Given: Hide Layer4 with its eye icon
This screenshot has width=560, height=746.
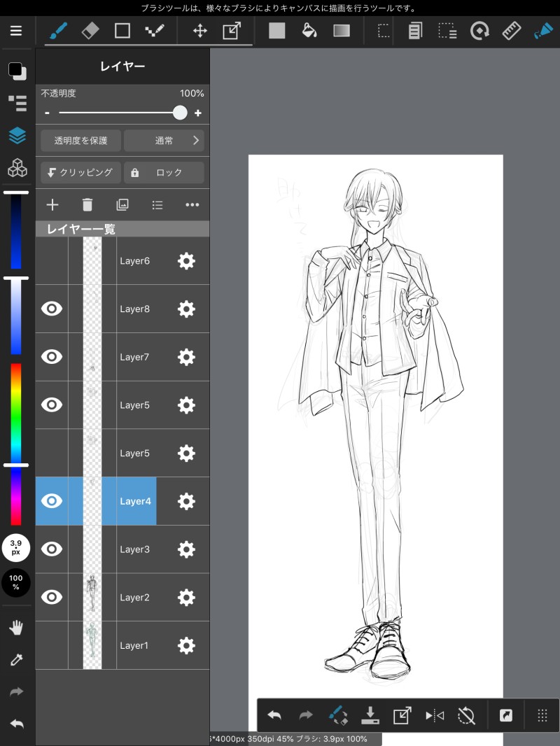Looking at the screenshot, I should pyautogui.click(x=52, y=501).
